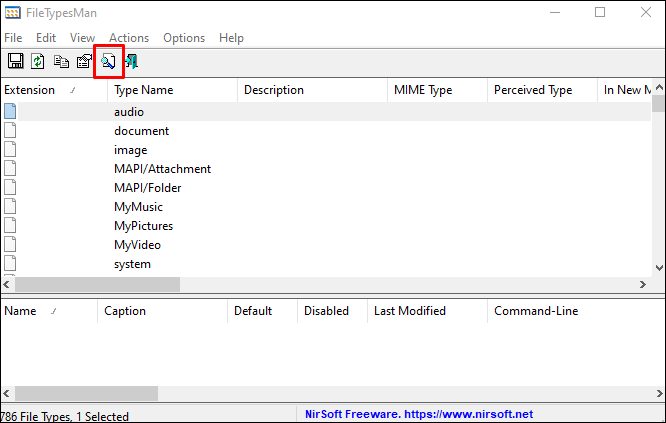Click lower pane horizontal scrollbar left arrow
Viewport: 666px width, 423px height.
[7, 393]
